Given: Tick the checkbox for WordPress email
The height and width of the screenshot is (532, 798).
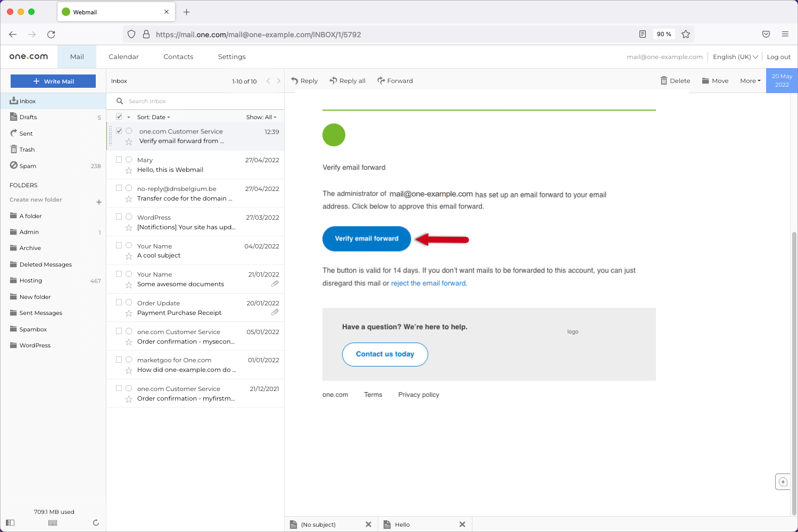Looking at the screenshot, I should click(119, 217).
